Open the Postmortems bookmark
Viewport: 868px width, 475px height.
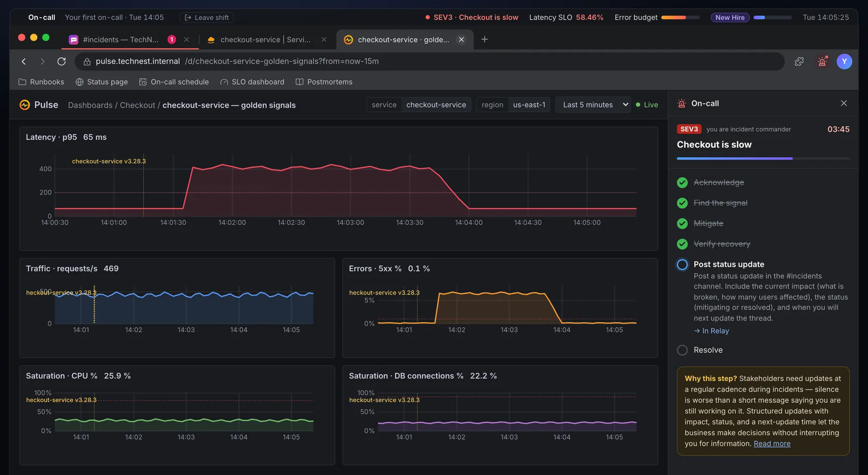tap(324, 82)
